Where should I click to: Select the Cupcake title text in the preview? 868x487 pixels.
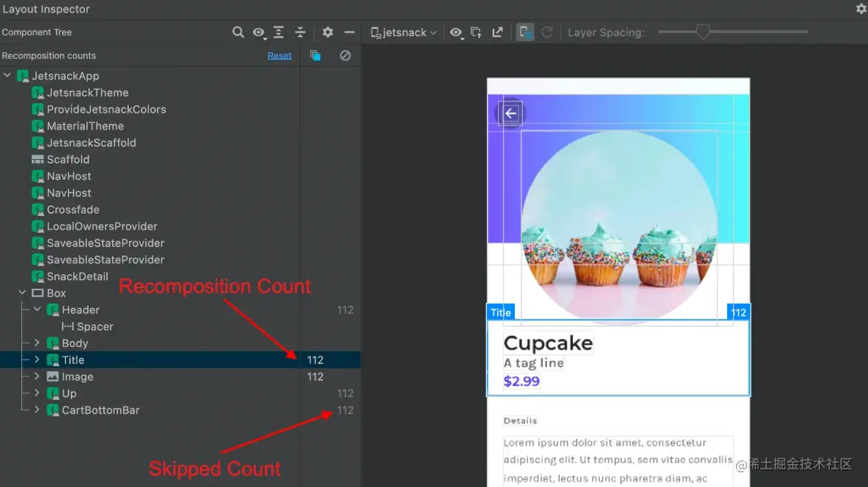click(x=548, y=343)
